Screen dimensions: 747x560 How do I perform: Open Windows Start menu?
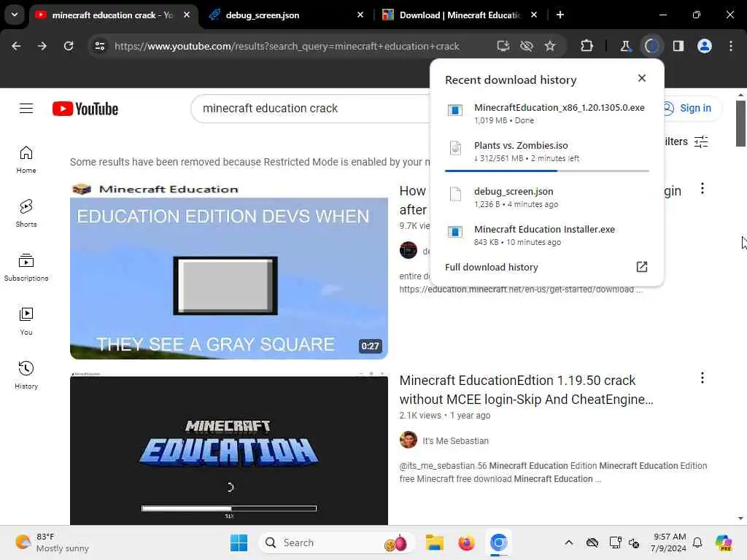coord(239,542)
